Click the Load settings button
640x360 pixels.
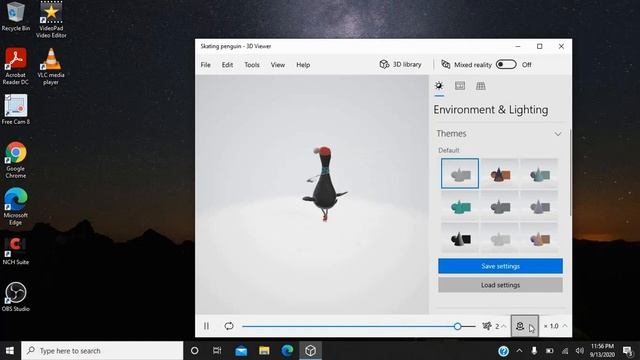point(500,285)
